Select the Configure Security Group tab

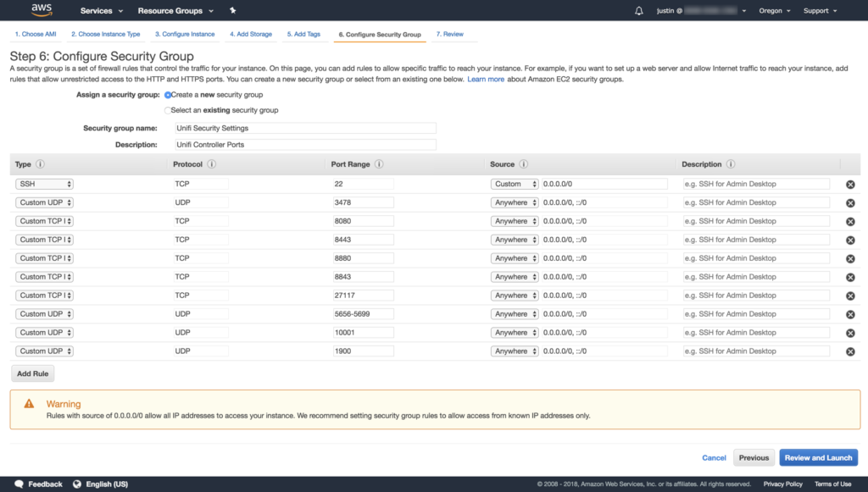380,34
